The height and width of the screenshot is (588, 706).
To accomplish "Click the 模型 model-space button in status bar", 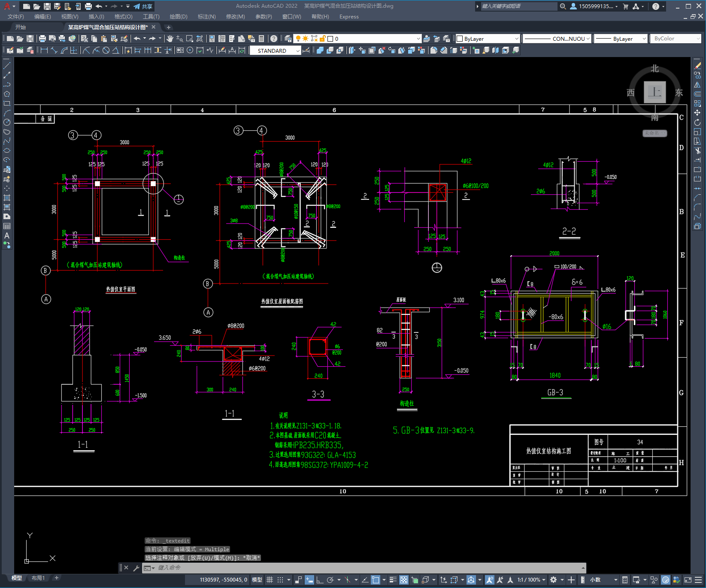I will (257, 580).
